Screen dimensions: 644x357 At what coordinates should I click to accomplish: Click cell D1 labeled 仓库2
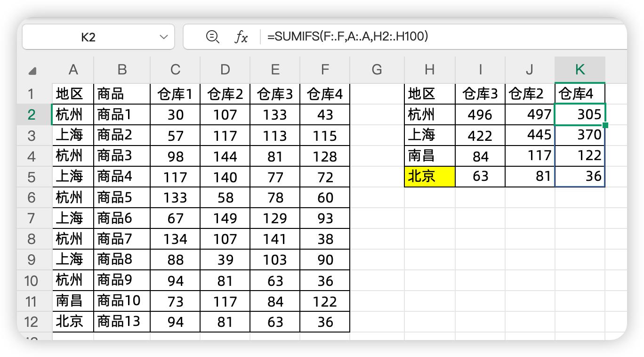(x=225, y=94)
